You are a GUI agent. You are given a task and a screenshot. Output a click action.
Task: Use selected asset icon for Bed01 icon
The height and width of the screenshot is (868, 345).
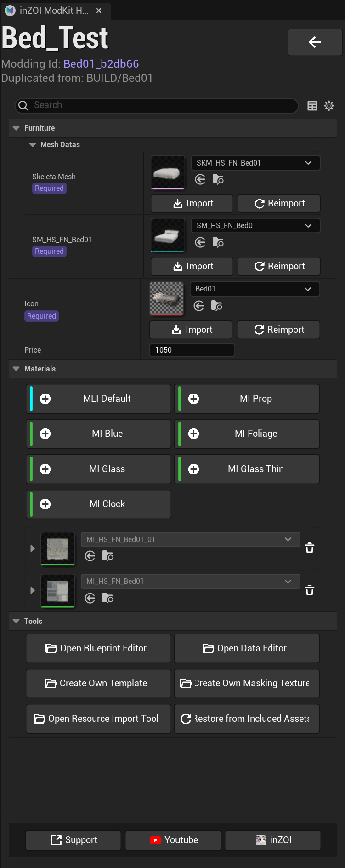(x=199, y=306)
